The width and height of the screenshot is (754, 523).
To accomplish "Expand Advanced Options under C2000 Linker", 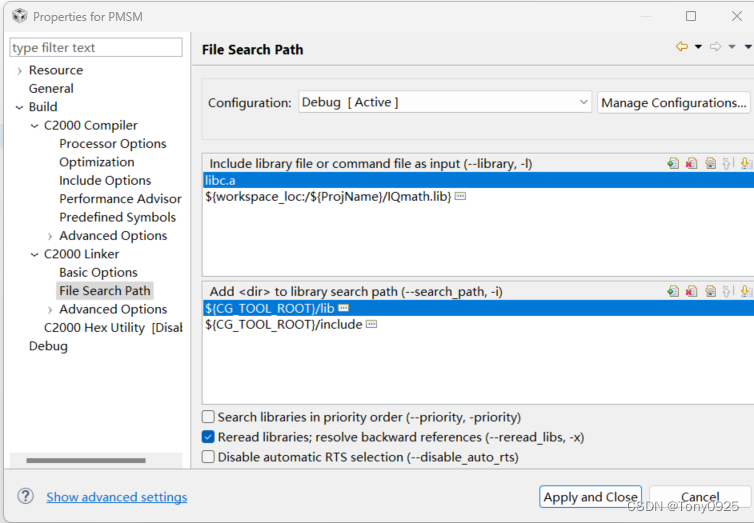I will click(50, 310).
